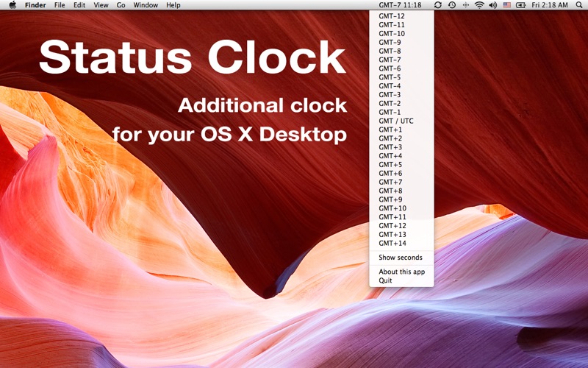The image size is (588, 368).
Task: Open Spotlight search magnifier
Action: pos(579,5)
